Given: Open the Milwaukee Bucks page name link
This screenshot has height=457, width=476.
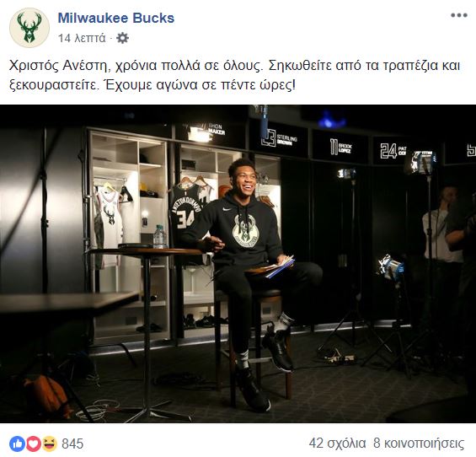Looking at the screenshot, I should click(116, 18).
